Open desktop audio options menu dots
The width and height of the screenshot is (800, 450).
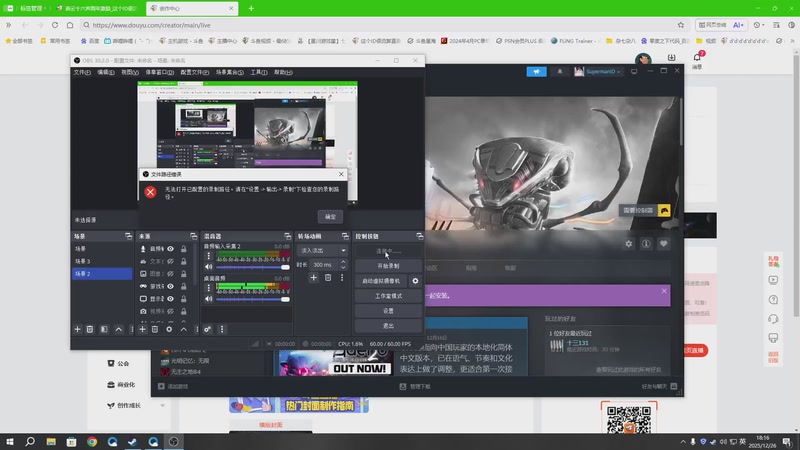coord(209,288)
